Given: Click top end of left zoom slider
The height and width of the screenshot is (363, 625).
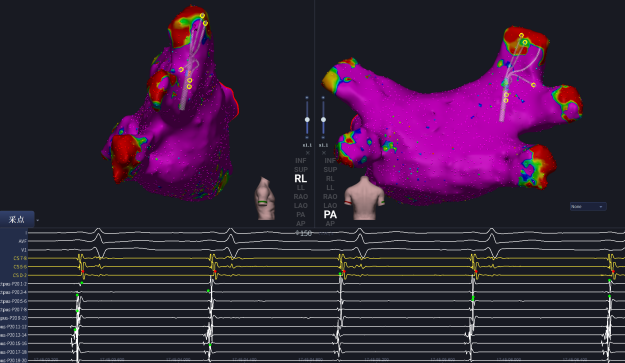Looking at the screenshot, I should click(307, 98).
